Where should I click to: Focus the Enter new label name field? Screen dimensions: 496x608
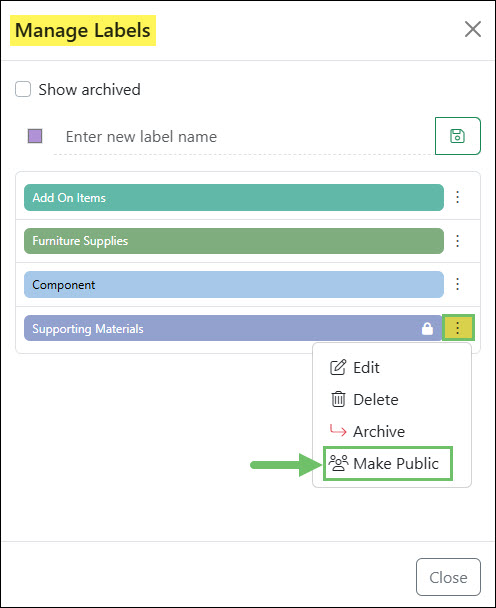coord(244,137)
